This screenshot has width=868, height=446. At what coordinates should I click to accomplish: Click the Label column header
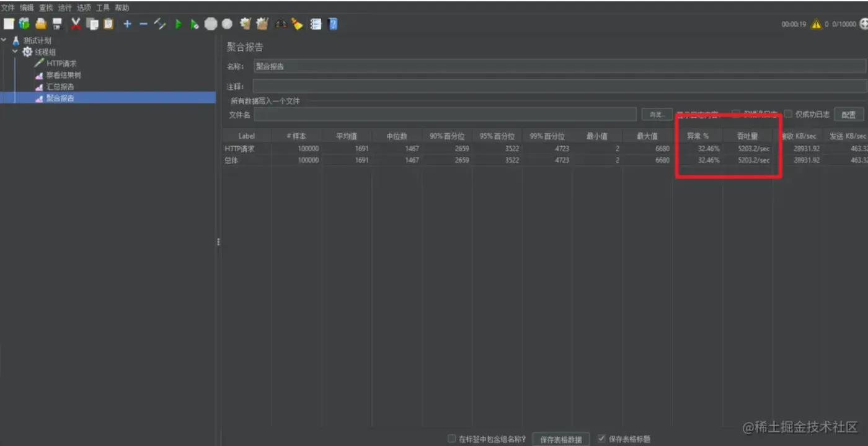coord(247,136)
